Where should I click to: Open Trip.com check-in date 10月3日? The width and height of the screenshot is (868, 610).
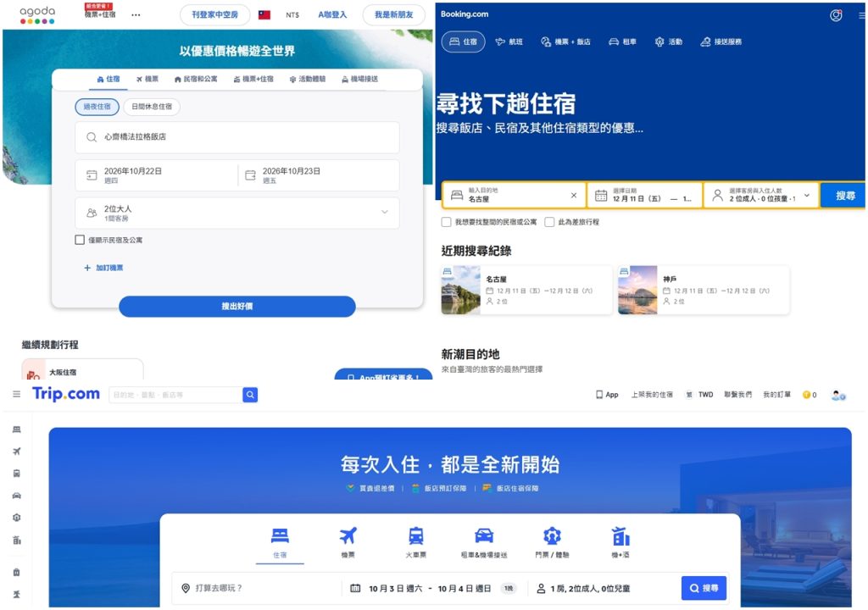(395, 589)
